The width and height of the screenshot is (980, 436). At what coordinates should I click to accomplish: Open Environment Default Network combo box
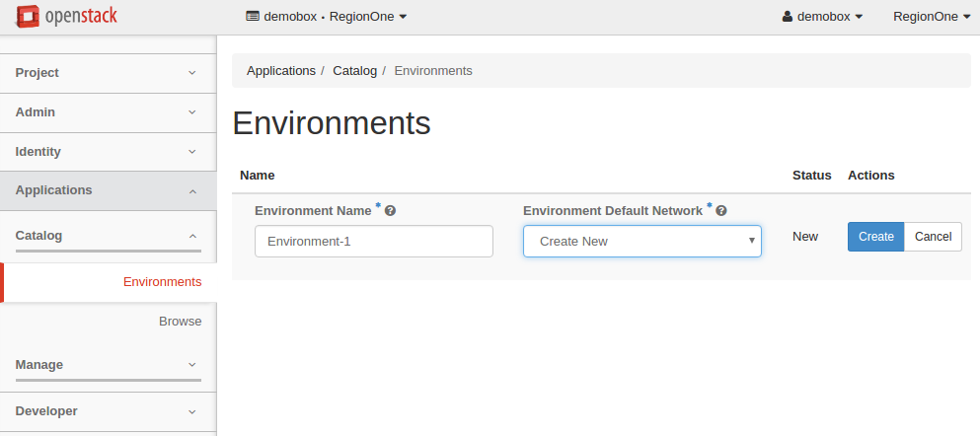641,241
